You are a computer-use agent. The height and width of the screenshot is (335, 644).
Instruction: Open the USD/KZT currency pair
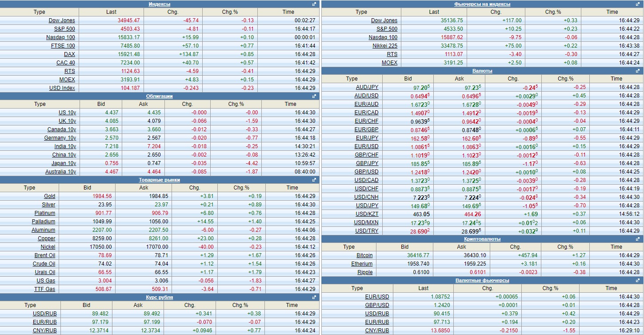point(367,214)
